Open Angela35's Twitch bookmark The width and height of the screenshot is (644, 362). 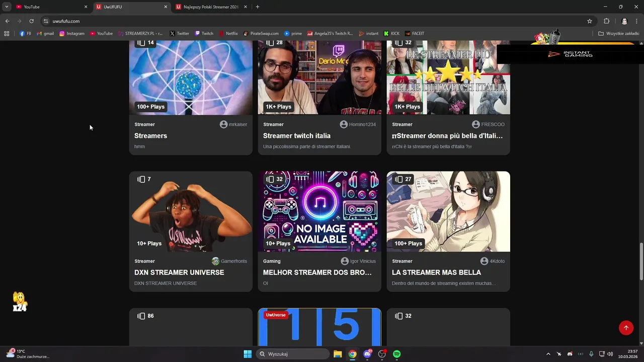(330, 34)
